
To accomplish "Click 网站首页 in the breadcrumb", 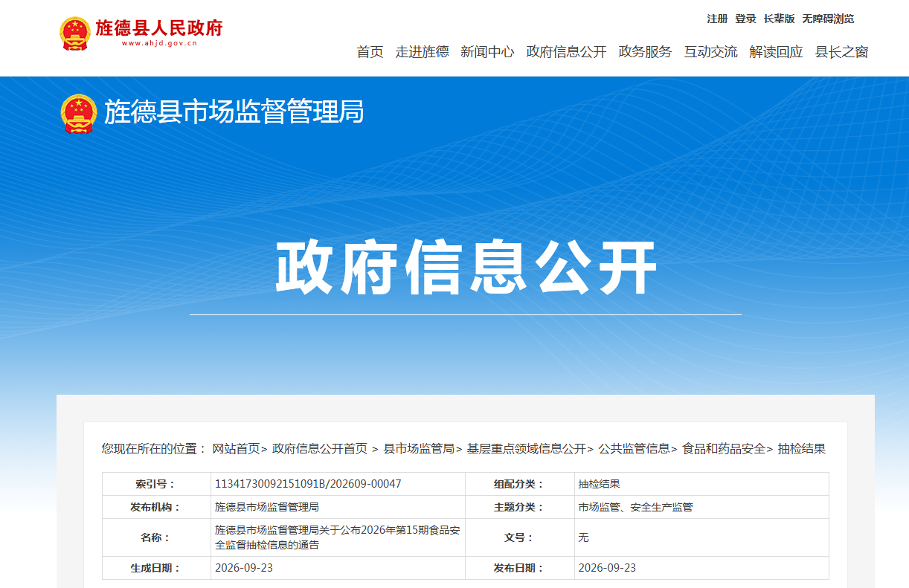I will tap(236, 449).
